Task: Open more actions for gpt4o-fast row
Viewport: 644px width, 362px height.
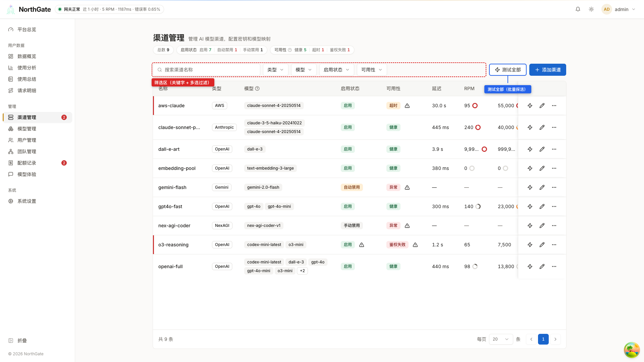Action: pyautogui.click(x=554, y=206)
